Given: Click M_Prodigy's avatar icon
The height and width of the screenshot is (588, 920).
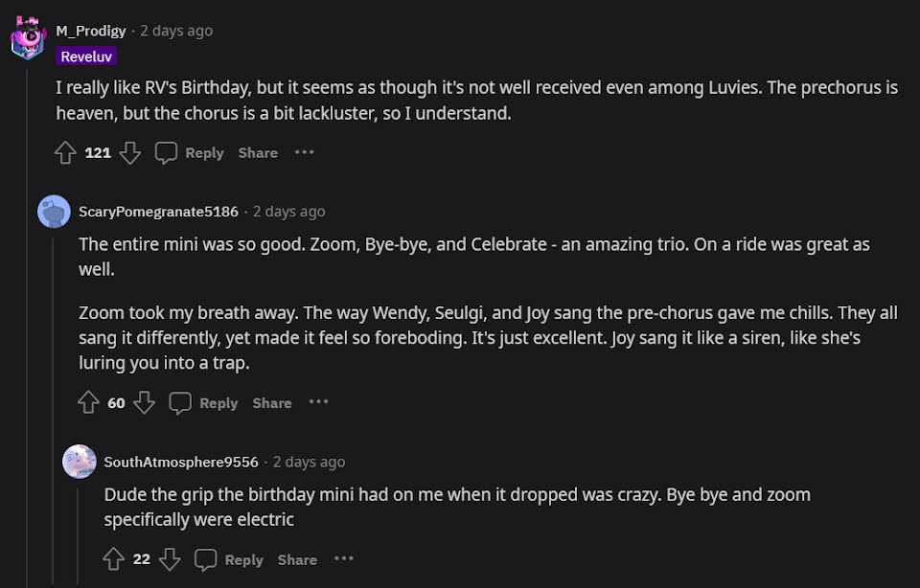Looking at the screenshot, I should point(28,38).
